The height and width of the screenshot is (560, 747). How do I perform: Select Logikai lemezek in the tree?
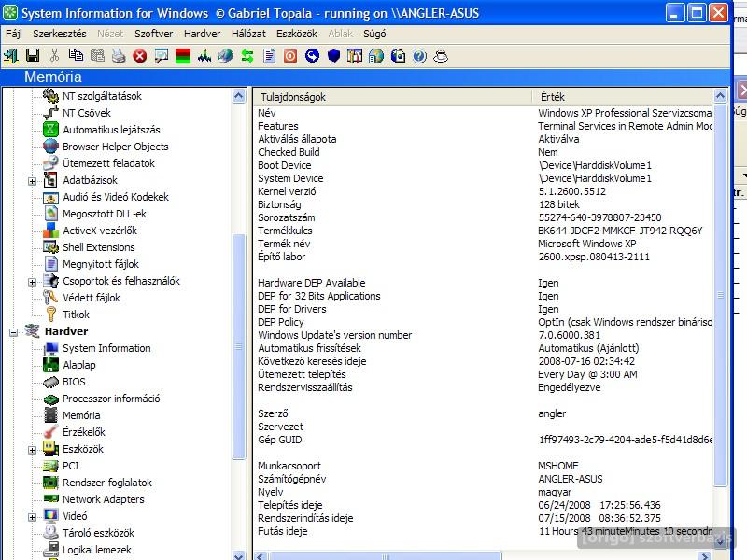click(x=97, y=550)
